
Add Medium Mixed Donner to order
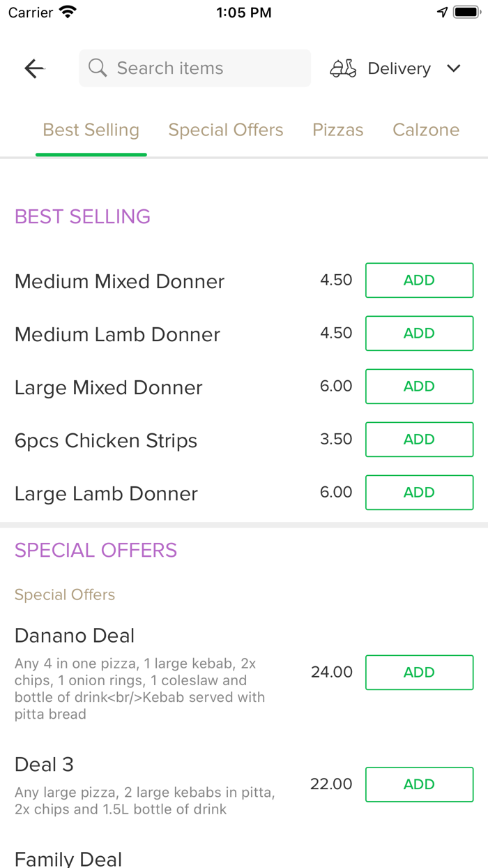pos(419,280)
